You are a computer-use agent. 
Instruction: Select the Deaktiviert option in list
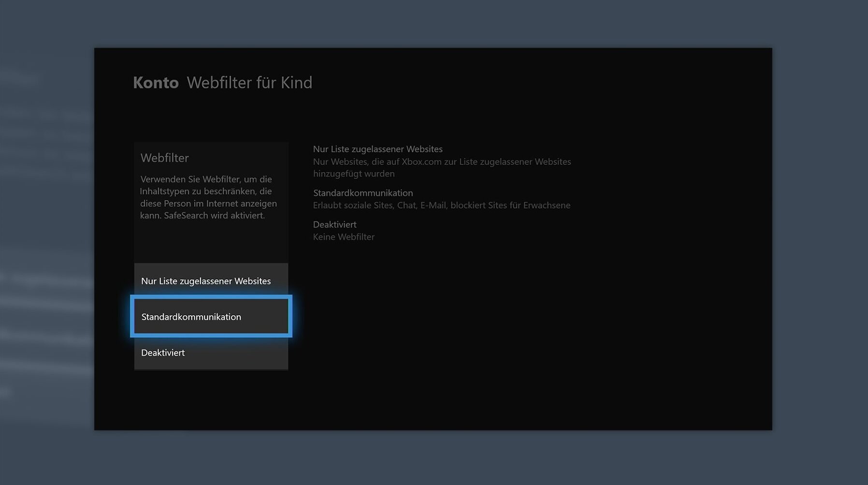(163, 353)
